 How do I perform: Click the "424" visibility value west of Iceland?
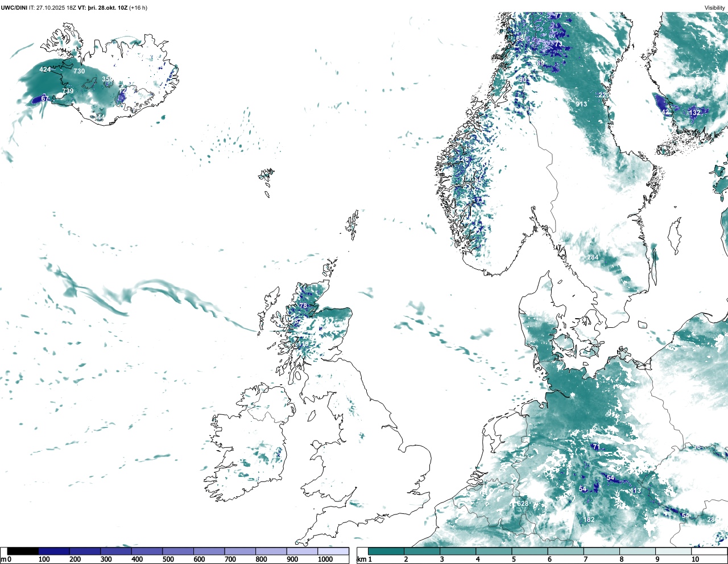coord(45,70)
